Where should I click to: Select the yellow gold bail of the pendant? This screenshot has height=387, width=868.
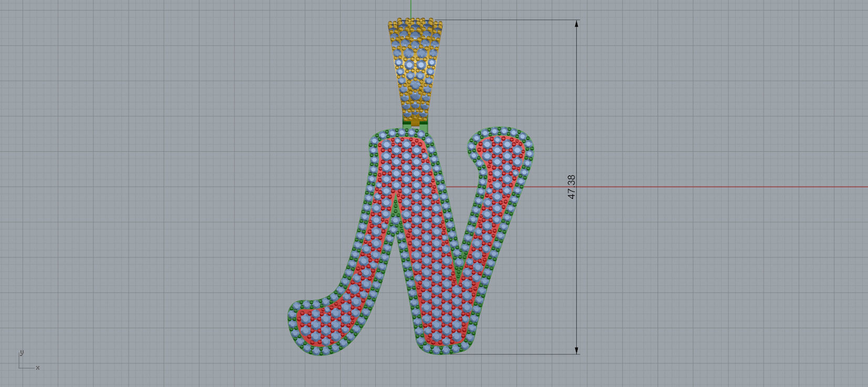coord(415,72)
